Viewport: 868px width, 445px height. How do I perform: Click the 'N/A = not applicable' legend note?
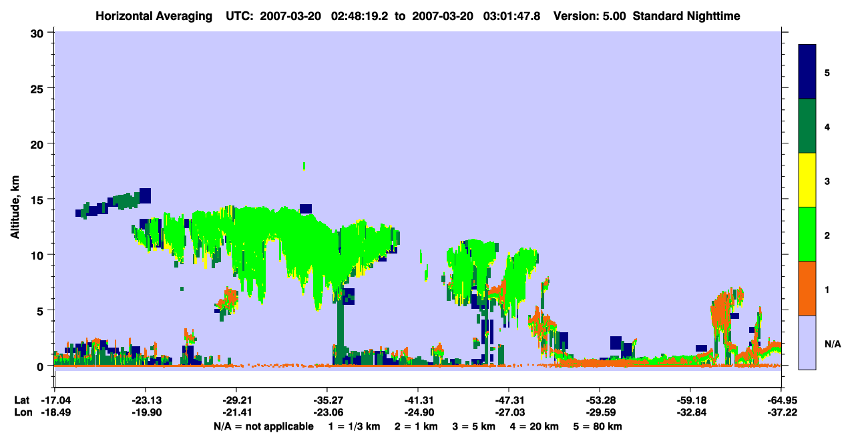click(263, 426)
